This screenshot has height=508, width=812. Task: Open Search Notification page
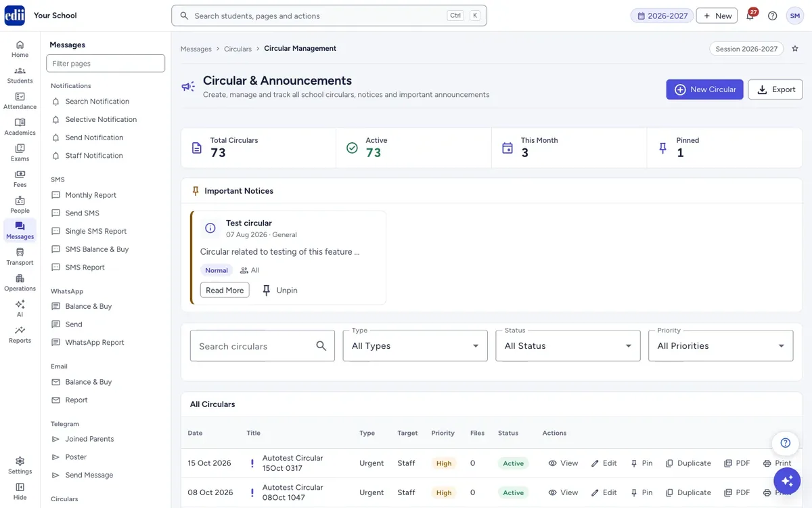point(97,102)
